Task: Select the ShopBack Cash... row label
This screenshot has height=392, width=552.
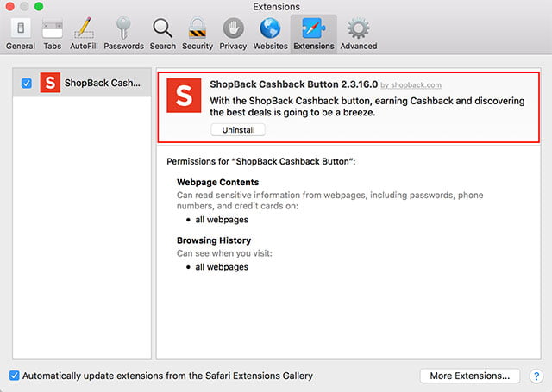Action: click(102, 83)
